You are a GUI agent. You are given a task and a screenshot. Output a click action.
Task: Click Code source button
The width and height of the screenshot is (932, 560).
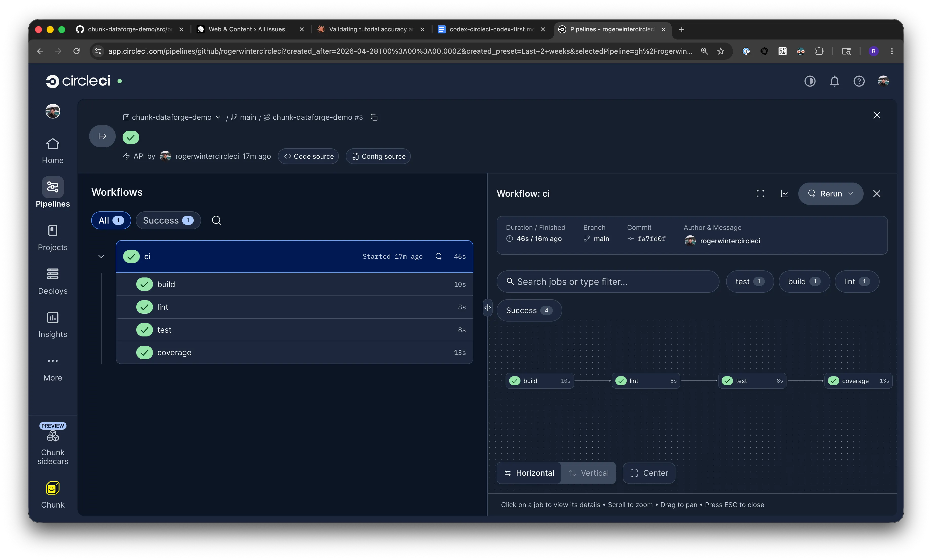tap(308, 156)
